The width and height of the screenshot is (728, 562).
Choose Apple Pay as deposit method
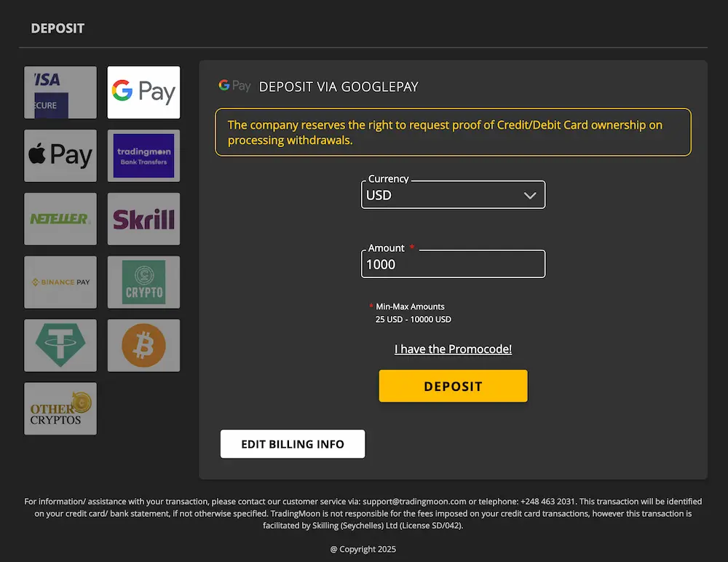(60, 156)
